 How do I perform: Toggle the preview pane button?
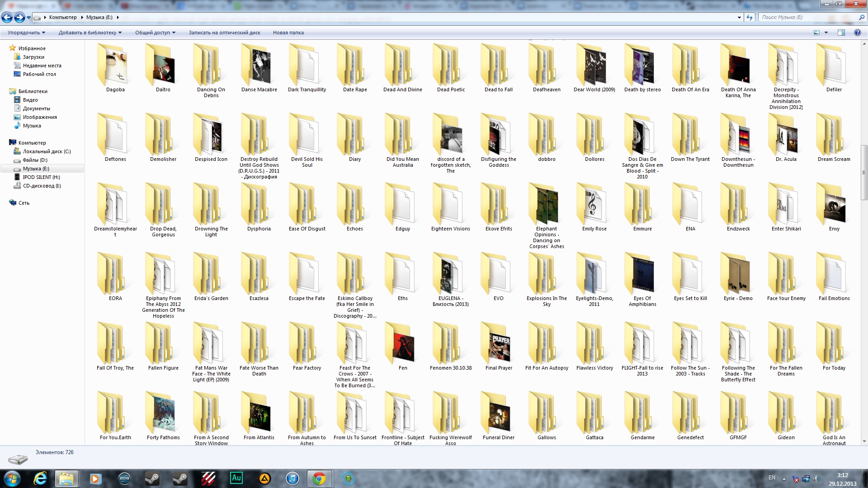[841, 33]
